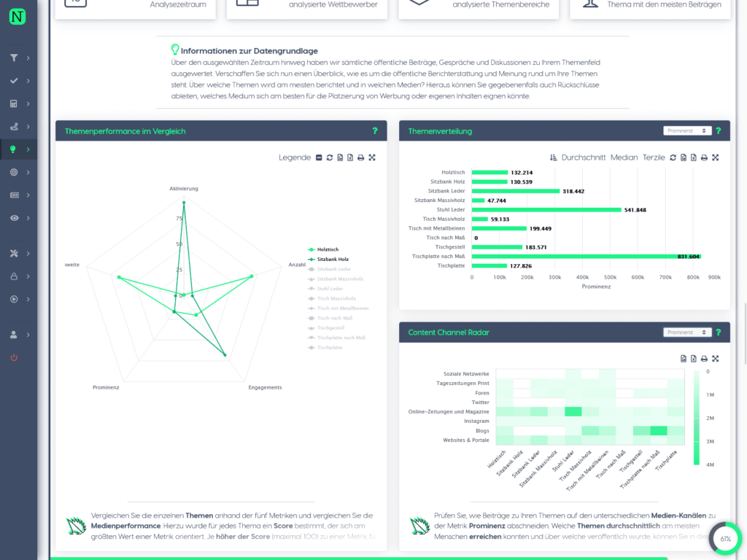Click the red power logout icon
This screenshot has width=747, height=560.
pos(14,357)
